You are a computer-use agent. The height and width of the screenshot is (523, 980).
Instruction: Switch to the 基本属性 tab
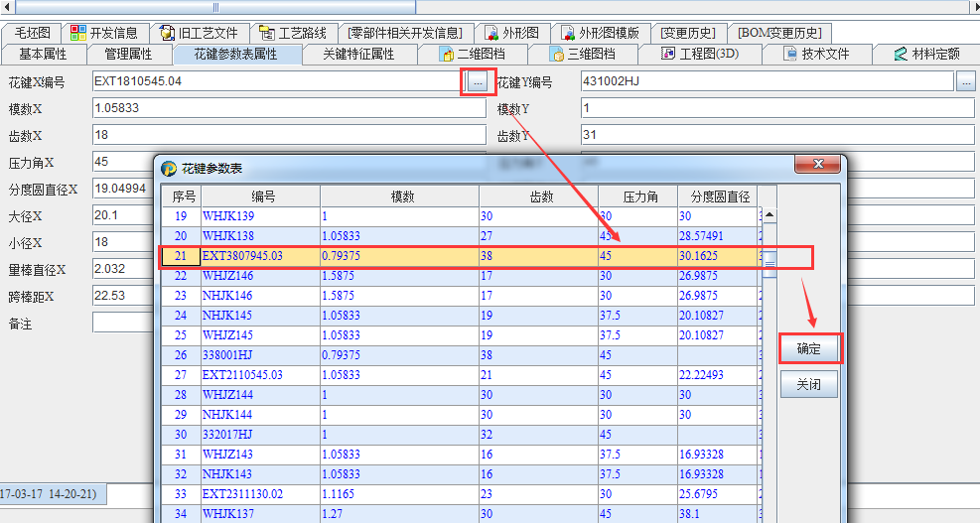click(43, 54)
